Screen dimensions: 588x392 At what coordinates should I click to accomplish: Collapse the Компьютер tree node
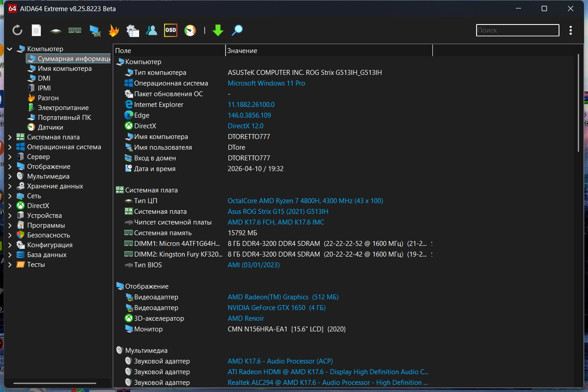[10, 49]
